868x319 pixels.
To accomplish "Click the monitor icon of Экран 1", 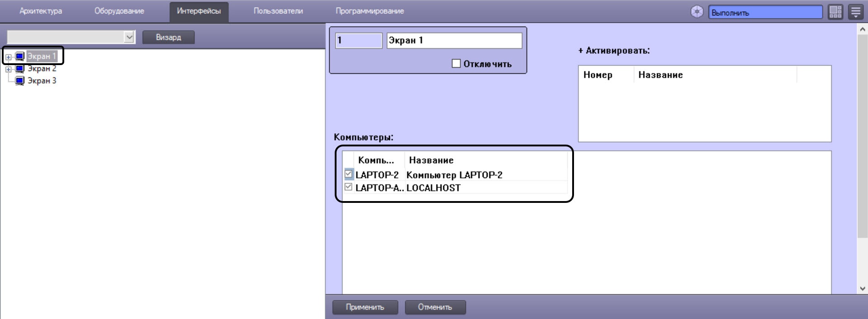I will [20, 56].
